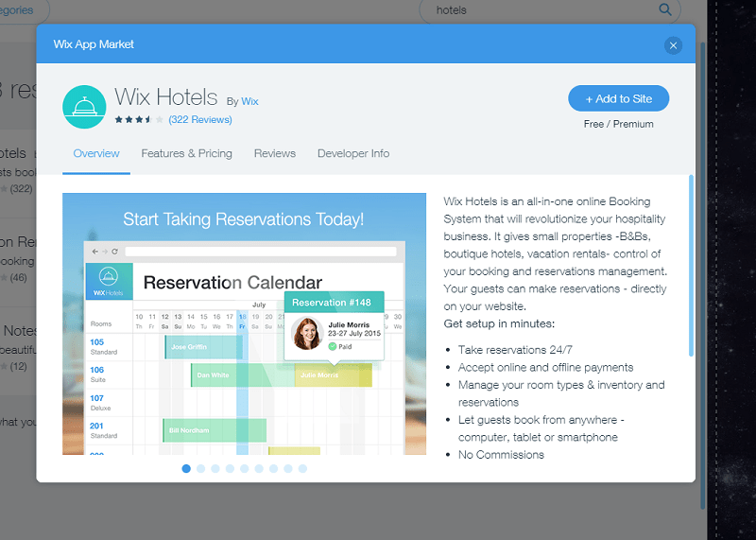The width and height of the screenshot is (756, 540).
Task: Click the description panel scrollbar
Action: [691, 266]
